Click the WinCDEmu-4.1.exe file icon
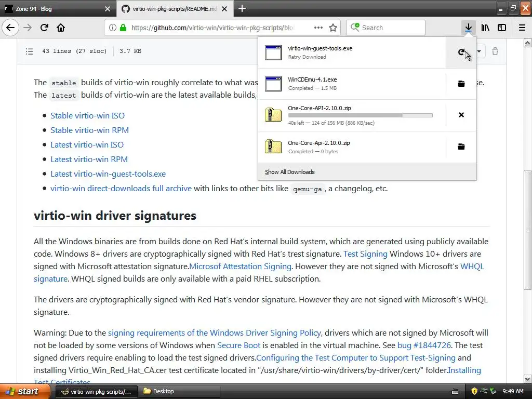 [x=273, y=84]
